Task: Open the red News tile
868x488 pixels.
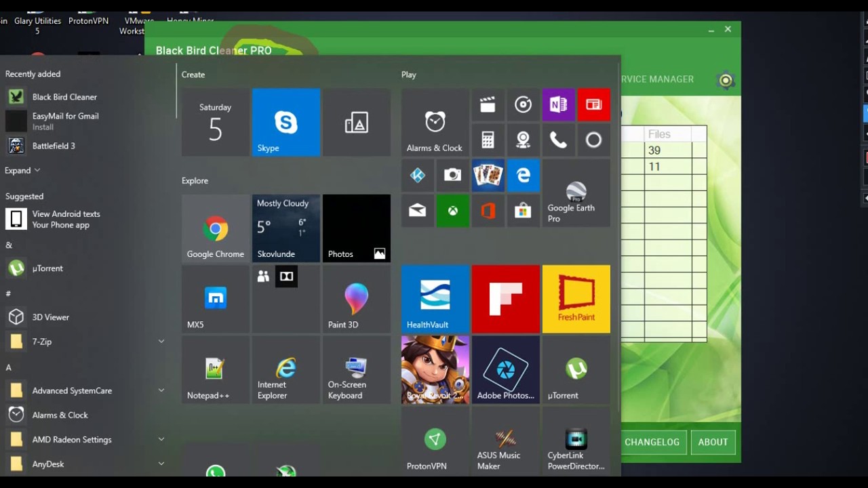Action: click(x=593, y=104)
